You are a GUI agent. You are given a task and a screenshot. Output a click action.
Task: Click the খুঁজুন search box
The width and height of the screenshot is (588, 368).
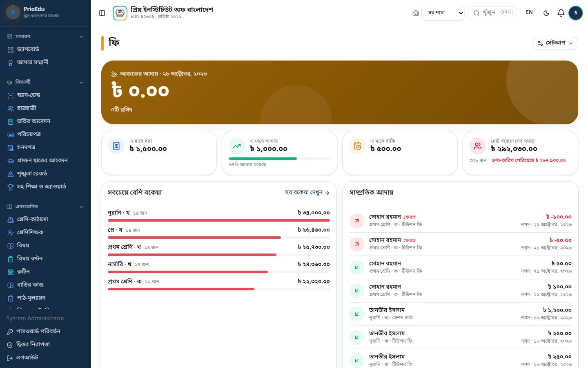(493, 13)
